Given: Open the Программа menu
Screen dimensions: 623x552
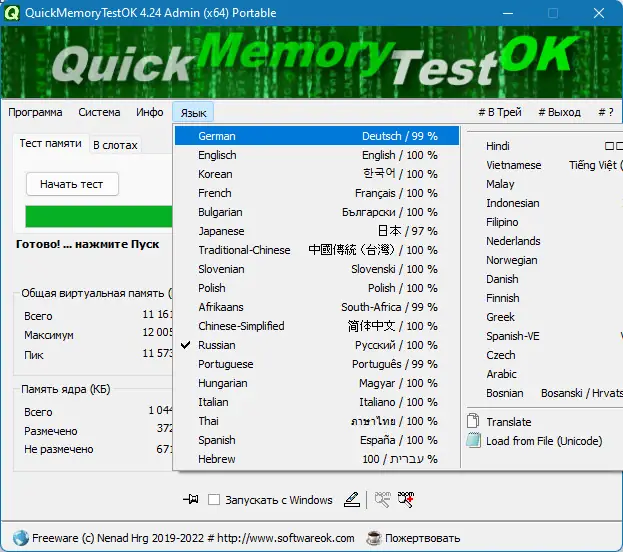Looking at the screenshot, I should [x=35, y=112].
